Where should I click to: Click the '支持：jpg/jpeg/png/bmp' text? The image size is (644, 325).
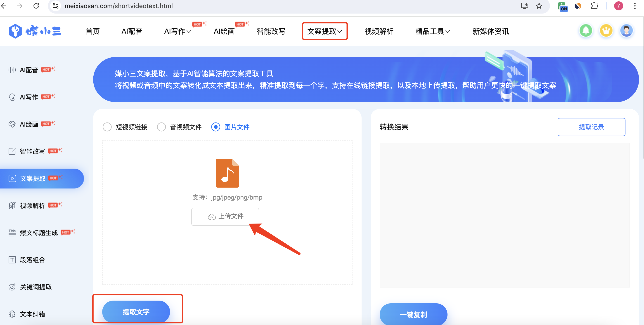[x=227, y=197]
